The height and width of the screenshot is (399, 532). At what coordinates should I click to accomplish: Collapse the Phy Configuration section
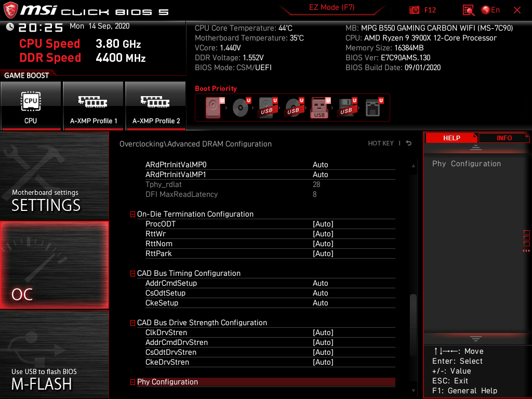132,382
